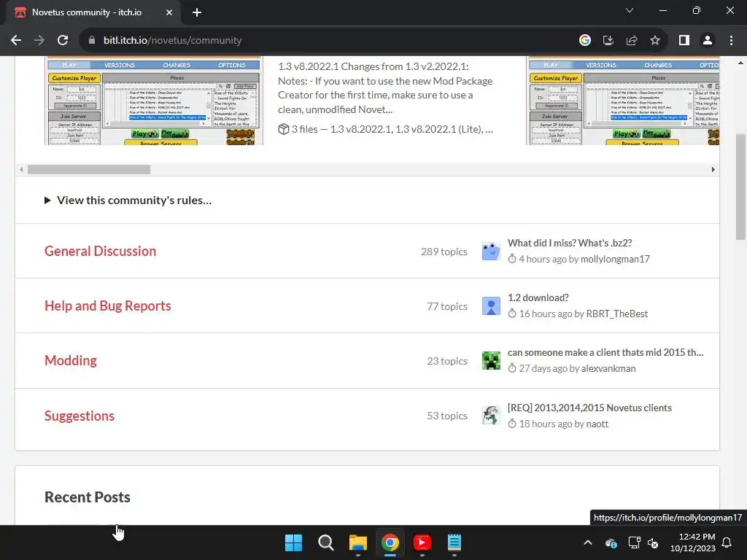Open a new browser tab
Image resolution: width=747 pixels, height=560 pixels.
pyautogui.click(x=197, y=12)
